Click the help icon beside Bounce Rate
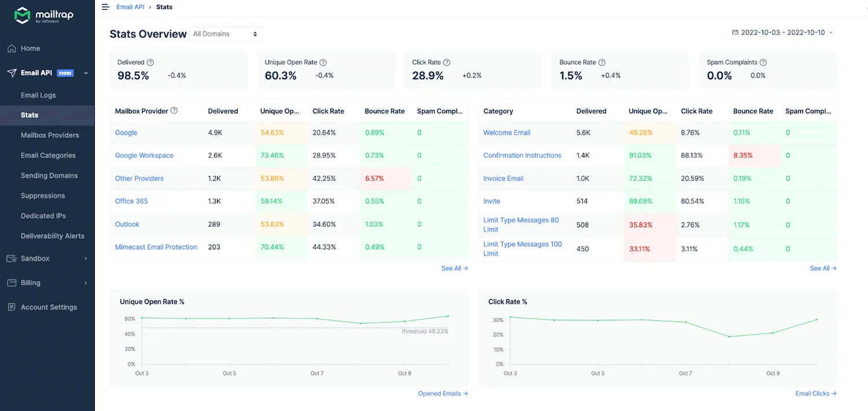 602,62
